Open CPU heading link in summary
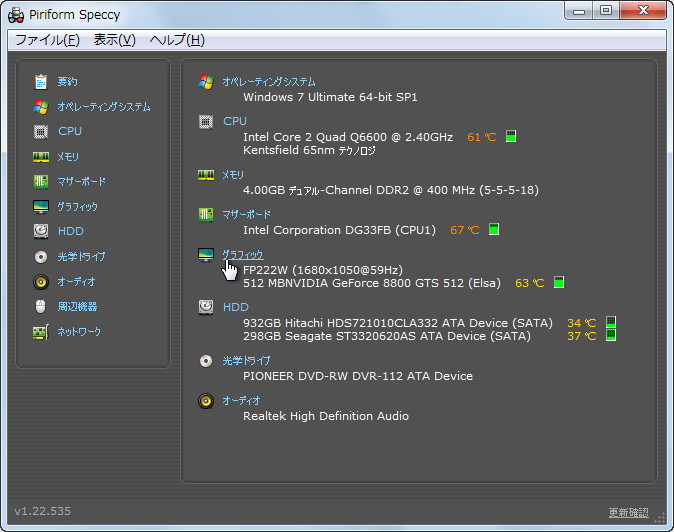Image resolution: width=674 pixels, height=532 pixels. point(235,121)
